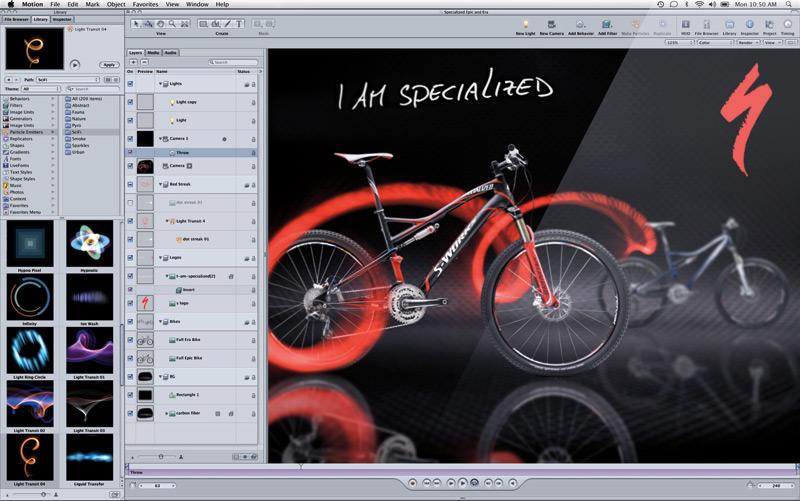The image size is (800, 501).
Task: Select the Light Ring Circle thumbnail
Action: [30, 350]
